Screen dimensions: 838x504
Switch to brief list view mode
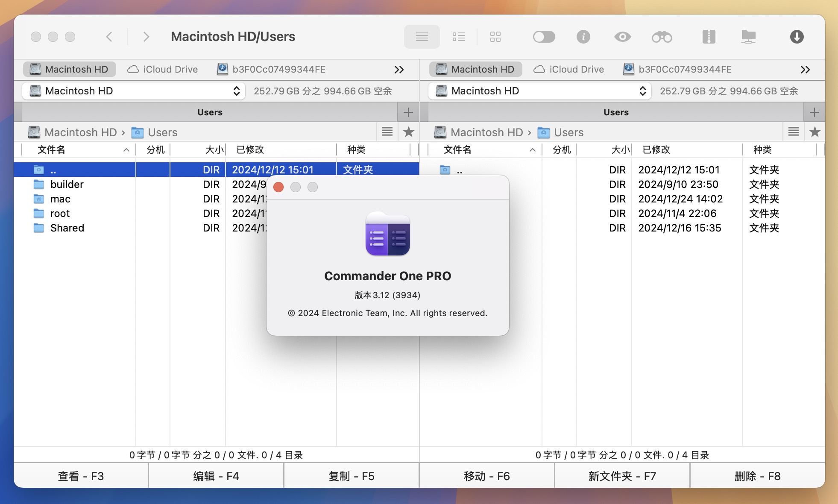(458, 37)
